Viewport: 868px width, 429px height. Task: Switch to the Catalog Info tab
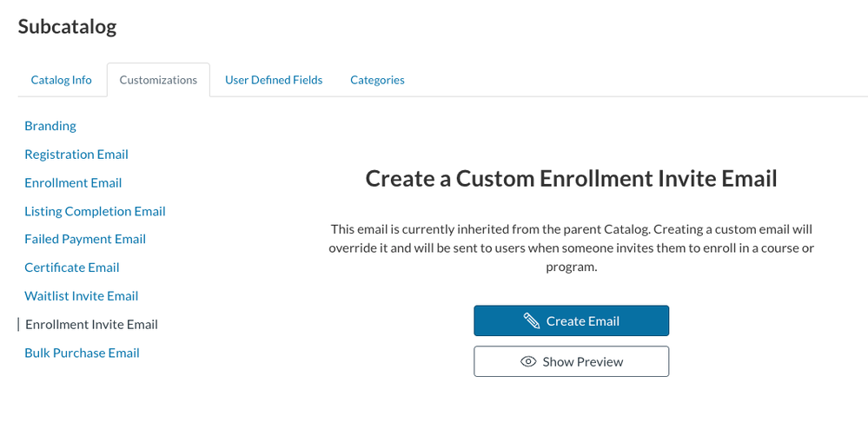(62, 80)
